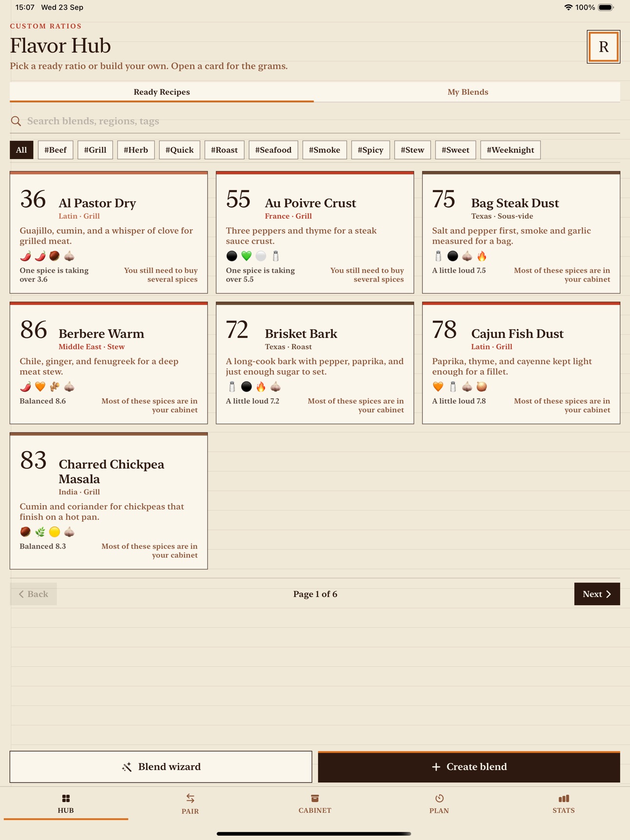Tap the orange heart in Cajun Fish Dust
The height and width of the screenshot is (840, 630).
tap(438, 387)
